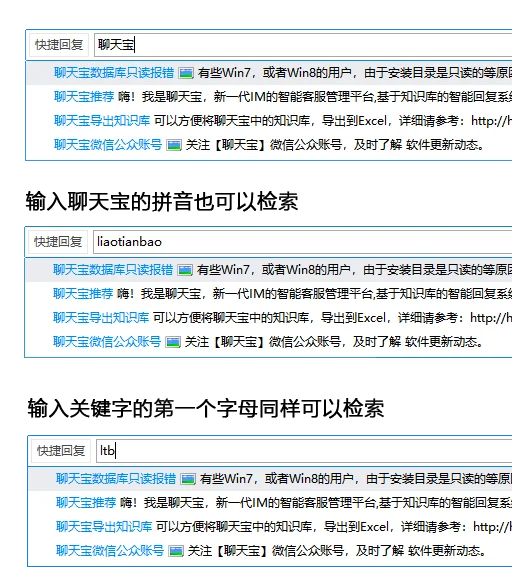
Task: Select 聊天宝数据库只读报错 result under ltb search
Action: coord(116,479)
